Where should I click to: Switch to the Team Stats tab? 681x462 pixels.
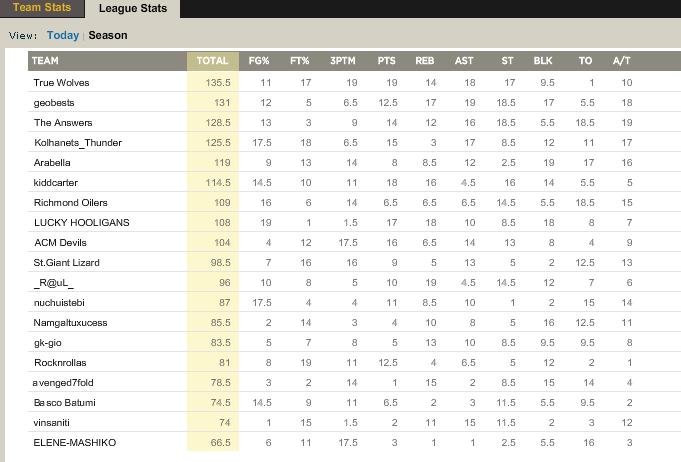point(42,8)
